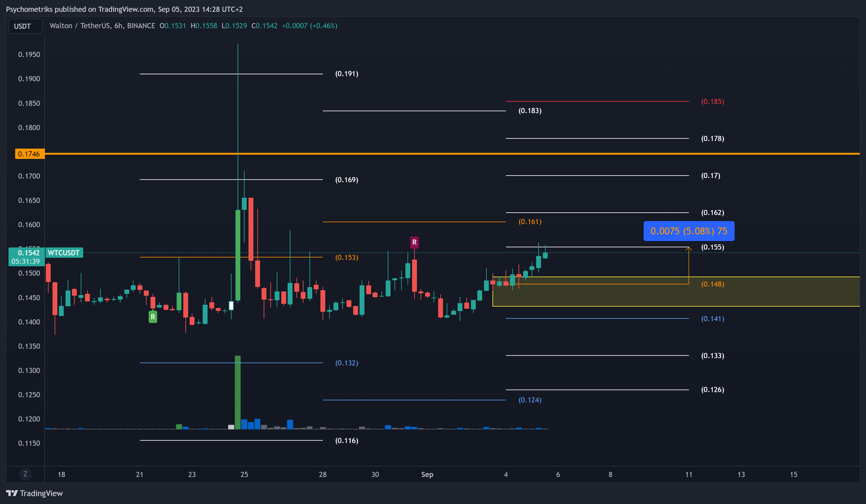This screenshot has width=866, height=504.
Task: Click the blue 0.0075 (5.08%) 75 measurement label
Action: (x=689, y=231)
